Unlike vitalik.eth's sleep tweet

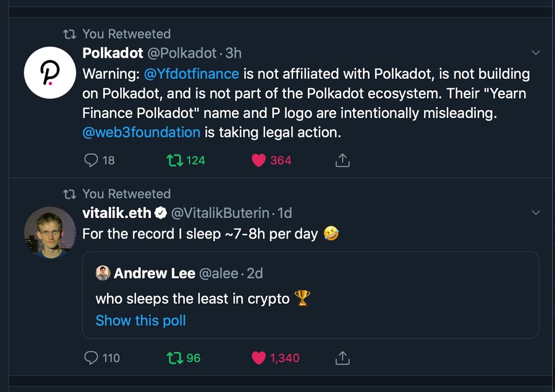[x=258, y=358]
